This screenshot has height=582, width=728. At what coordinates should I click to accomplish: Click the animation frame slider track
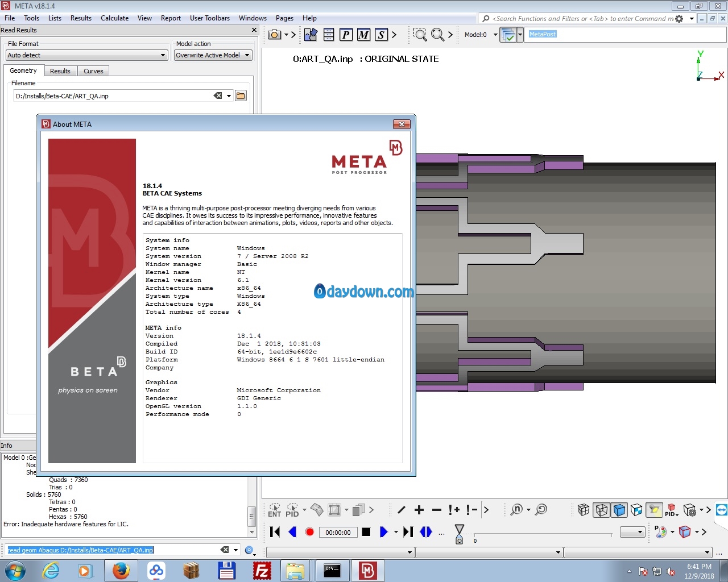coord(543,534)
